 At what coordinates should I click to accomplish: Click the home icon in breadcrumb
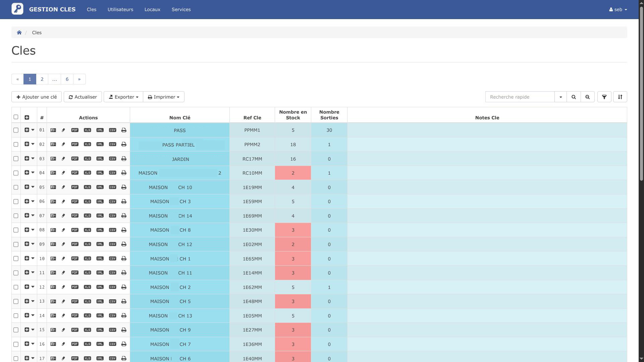coord(19,33)
